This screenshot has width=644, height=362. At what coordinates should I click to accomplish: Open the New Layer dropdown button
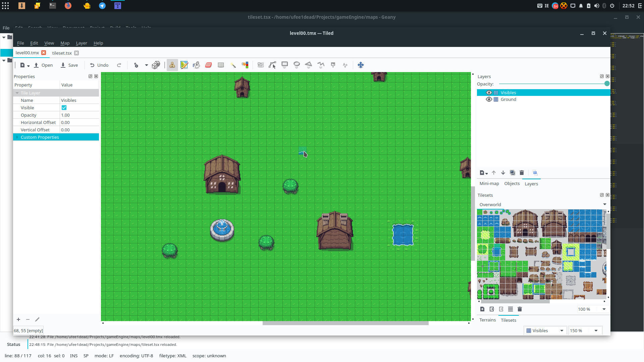coord(484,173)
